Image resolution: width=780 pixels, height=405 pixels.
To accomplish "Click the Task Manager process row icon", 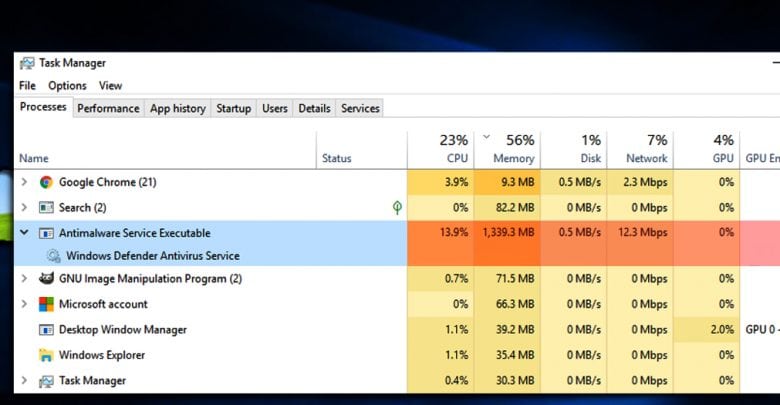I will pos(46,381).
